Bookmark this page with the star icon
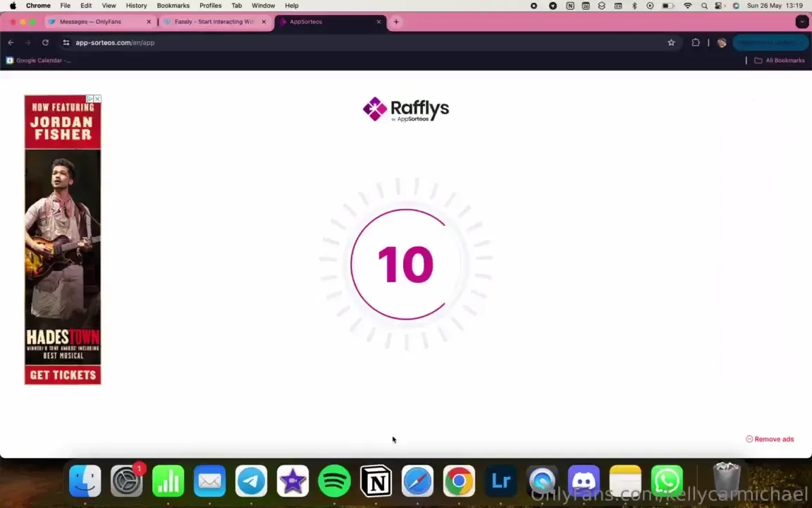The height and width of the screenshot is (508, 812). tap(671, 42)
